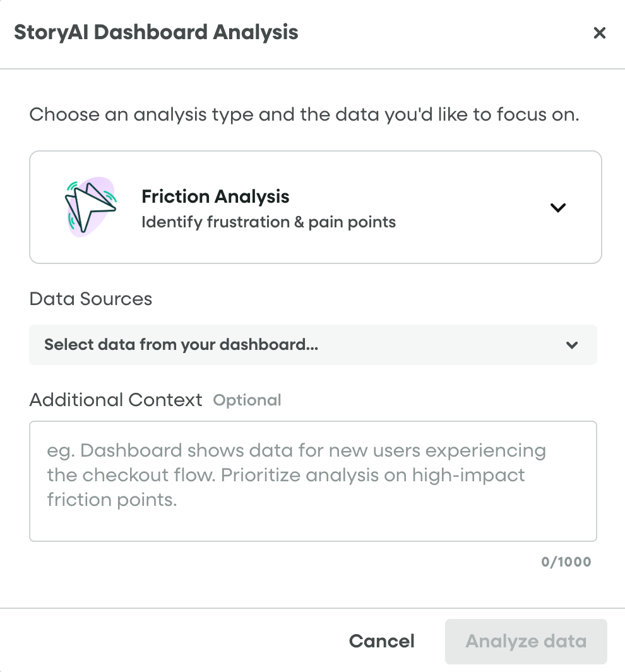Click 'Identify frustration & pain points' subtitle
This screenshot has width=625, height=672.
268,222
